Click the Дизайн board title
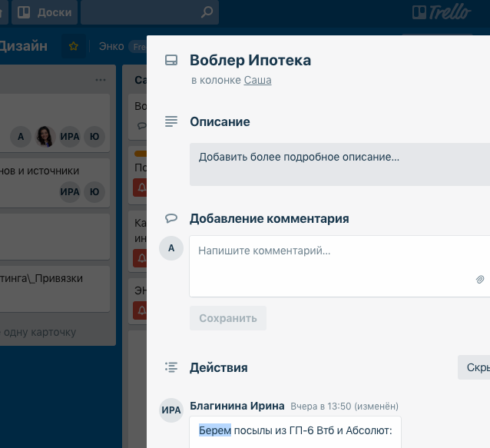Screen dimensions: 490x448 (x=24, y=46)
